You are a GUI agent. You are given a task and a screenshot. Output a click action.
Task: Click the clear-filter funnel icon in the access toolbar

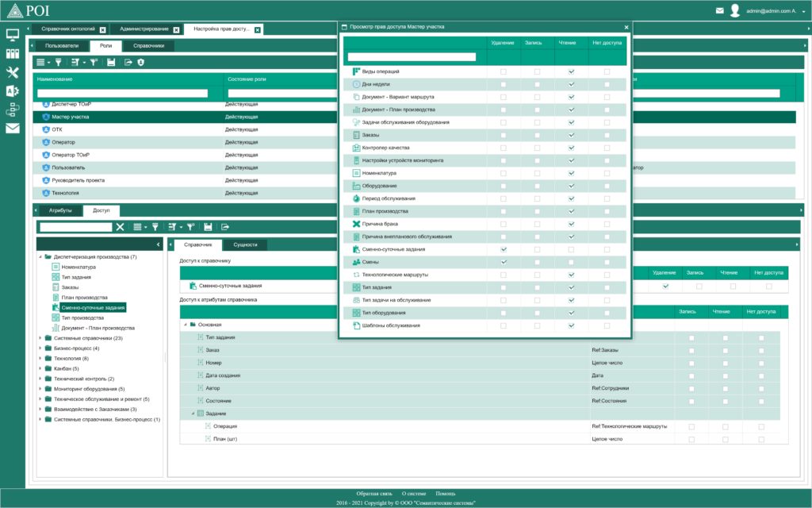pos(190,226)
